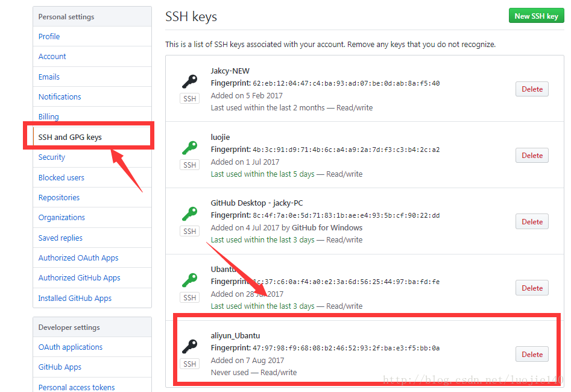Navigate to Personal access tokens
The width and height of the screenshot is (571, 392).
(77, 387)
